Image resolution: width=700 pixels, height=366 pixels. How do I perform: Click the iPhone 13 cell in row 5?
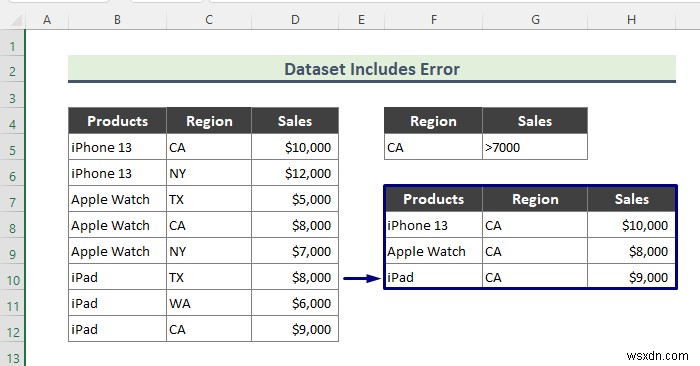point(117,147)
